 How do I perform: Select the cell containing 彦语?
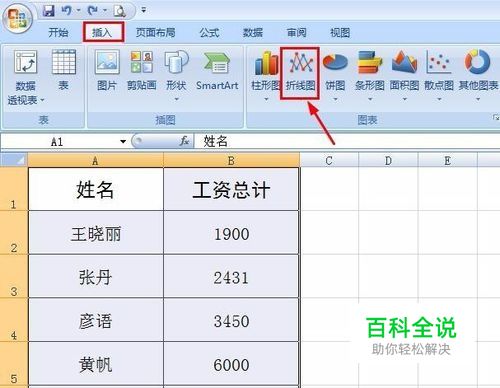pyautogui.click(x=96, y=320)
